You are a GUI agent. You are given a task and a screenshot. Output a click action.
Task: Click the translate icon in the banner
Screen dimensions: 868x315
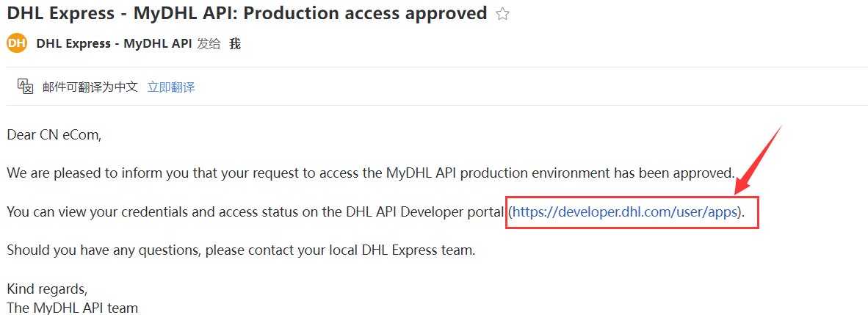pos(26,87)
